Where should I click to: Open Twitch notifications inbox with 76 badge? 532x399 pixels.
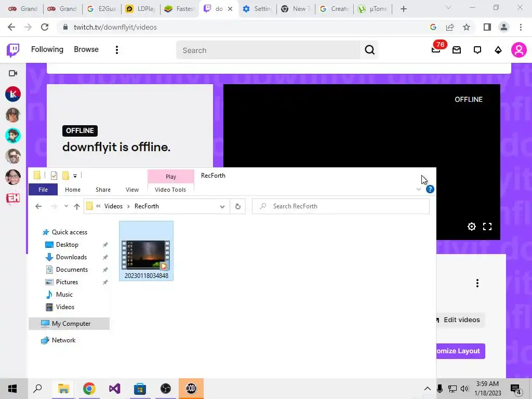pos(436,49)
